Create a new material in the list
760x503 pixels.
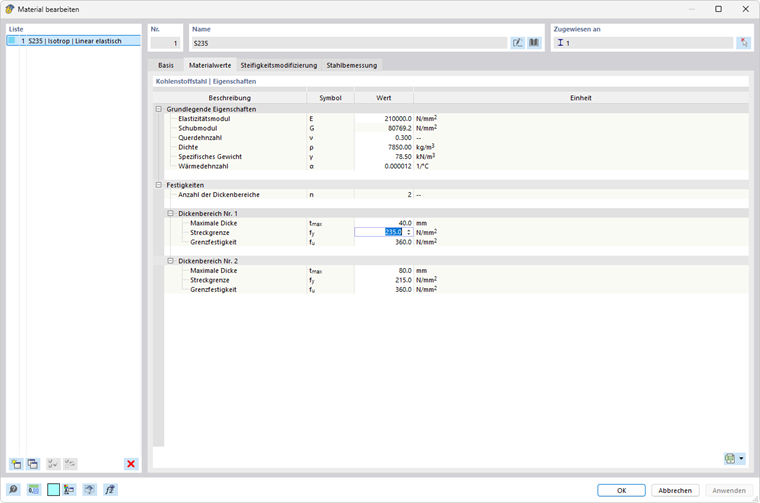(x=16, y=464)
